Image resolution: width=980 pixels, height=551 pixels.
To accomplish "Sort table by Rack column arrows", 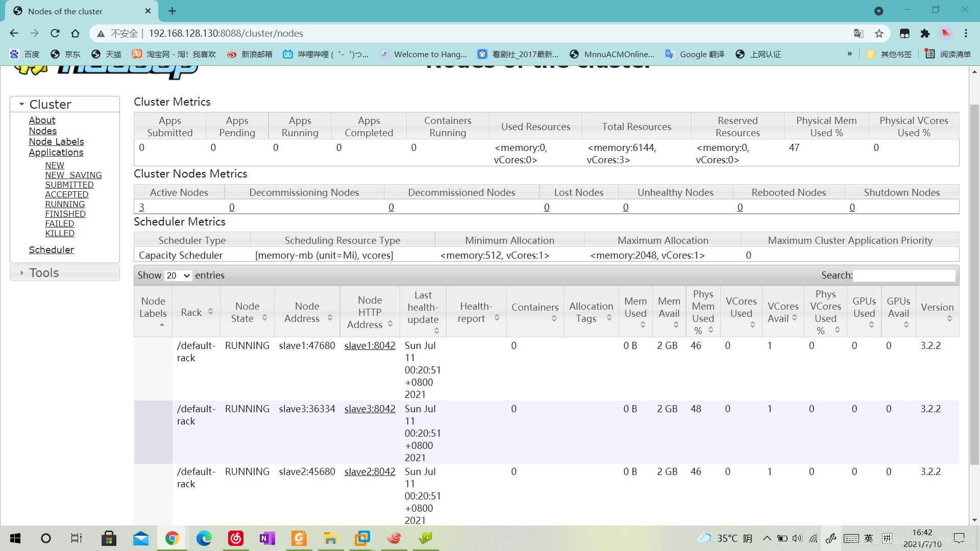I will [210, 312].
